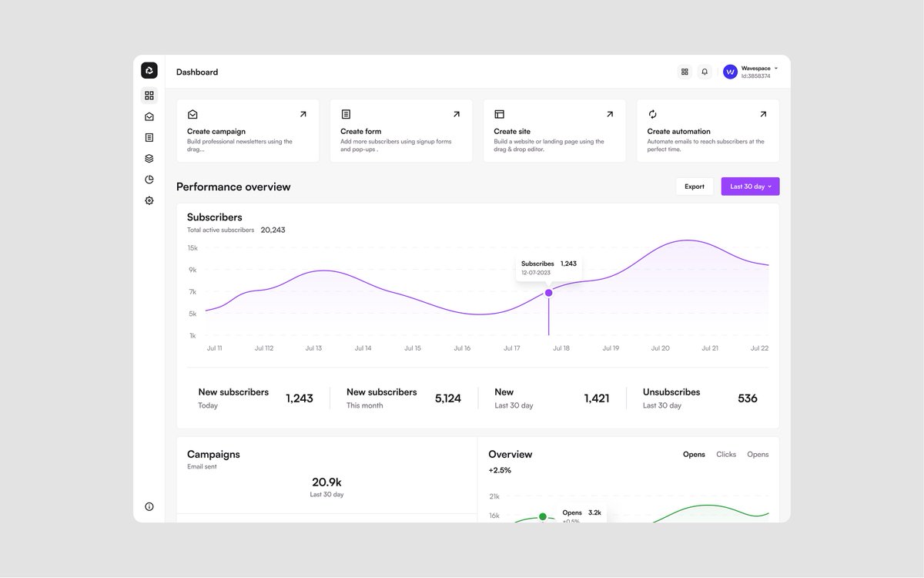
Task: Open the layers stack icon in sidebar
Action: coord(149,159)
